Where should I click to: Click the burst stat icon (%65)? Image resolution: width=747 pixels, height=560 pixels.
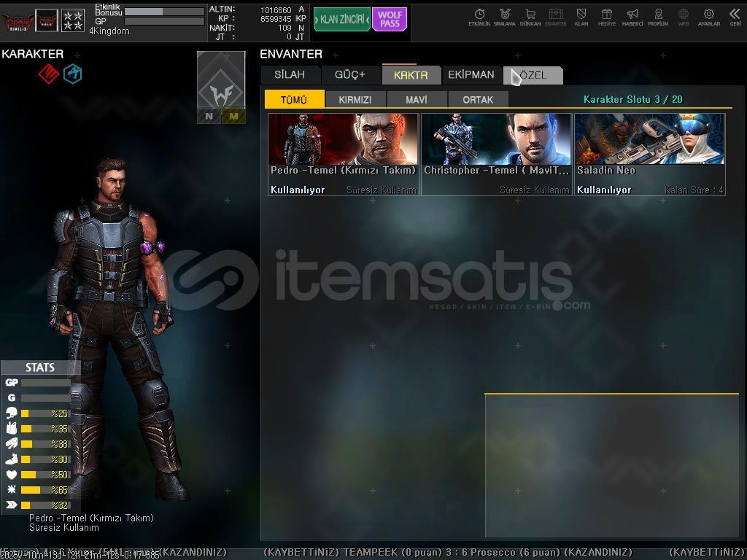point(12,489)
